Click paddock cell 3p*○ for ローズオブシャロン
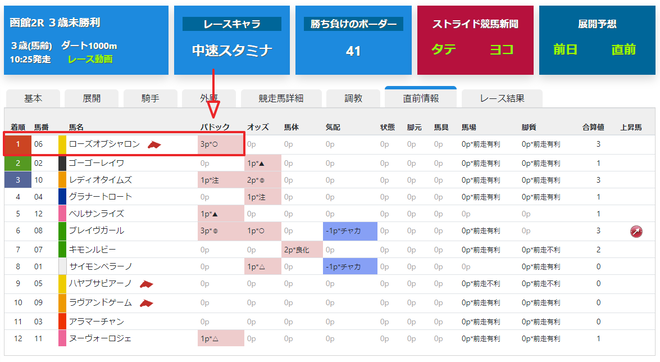 click(221, 144)
